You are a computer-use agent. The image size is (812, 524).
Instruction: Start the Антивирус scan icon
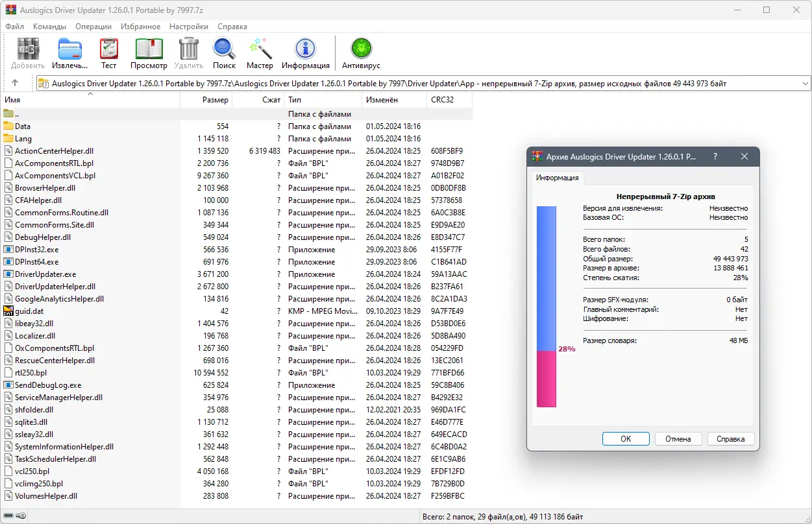click(x=361, y=49)
